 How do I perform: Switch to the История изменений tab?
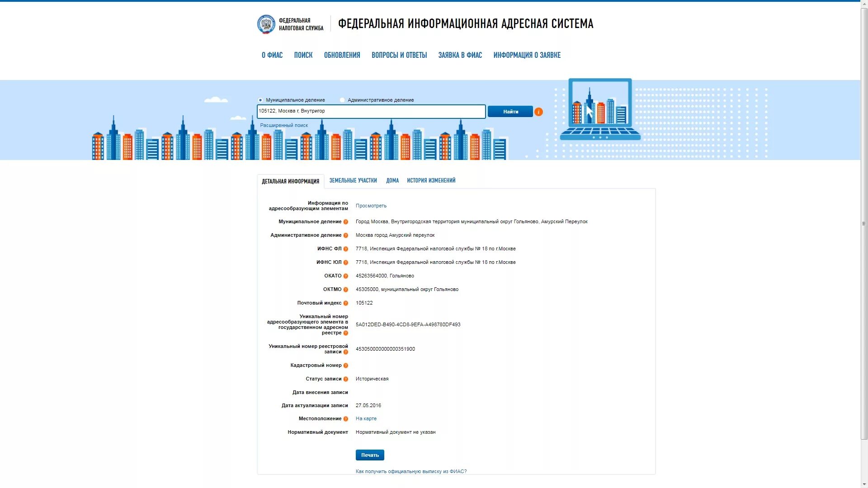(x=431, y=180)
